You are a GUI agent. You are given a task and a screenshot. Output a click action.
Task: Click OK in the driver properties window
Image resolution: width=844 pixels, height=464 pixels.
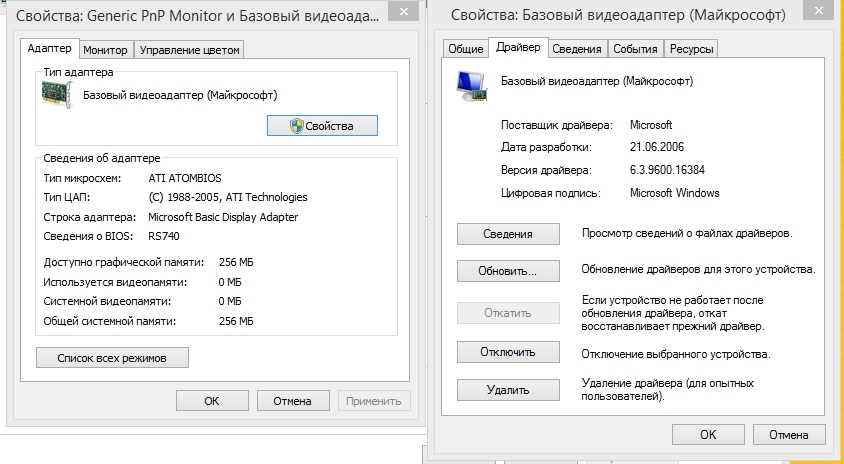[708, 434]
